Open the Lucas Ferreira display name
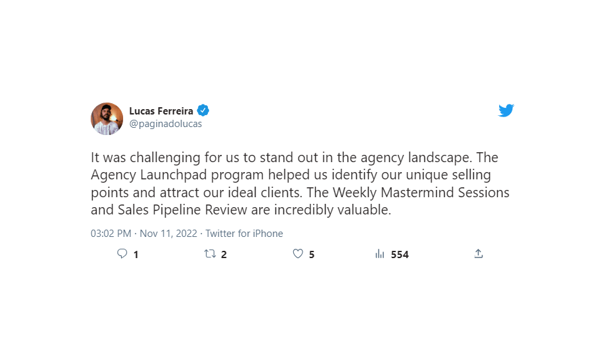 pyautogui.click(x=161, y=111)
